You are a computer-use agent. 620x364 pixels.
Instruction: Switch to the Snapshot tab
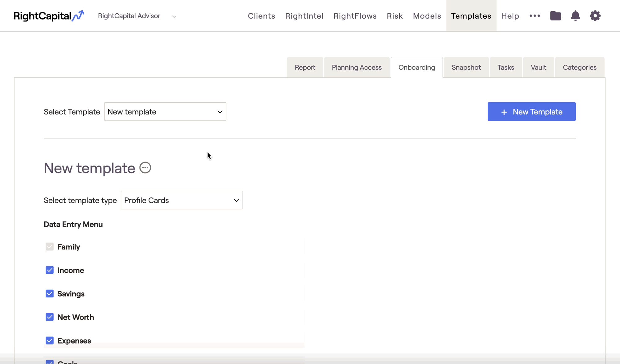point(466,67)
